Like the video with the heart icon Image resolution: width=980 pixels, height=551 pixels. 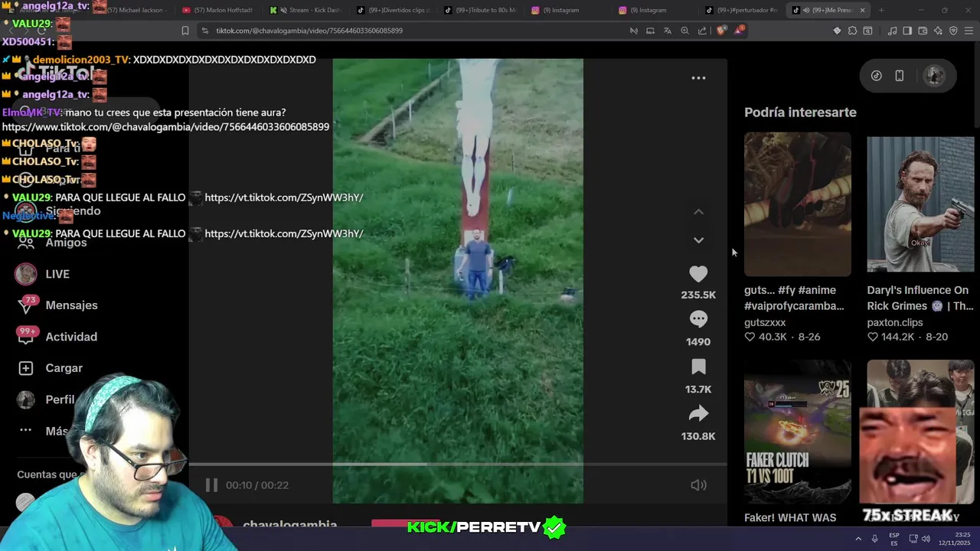click(x=698, y=274)
